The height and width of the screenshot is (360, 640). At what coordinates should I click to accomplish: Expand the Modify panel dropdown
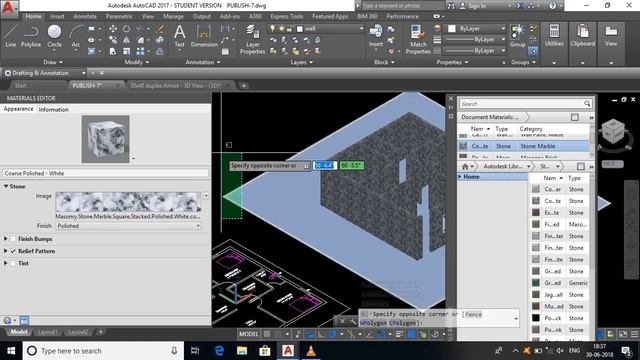coord(137,62)
